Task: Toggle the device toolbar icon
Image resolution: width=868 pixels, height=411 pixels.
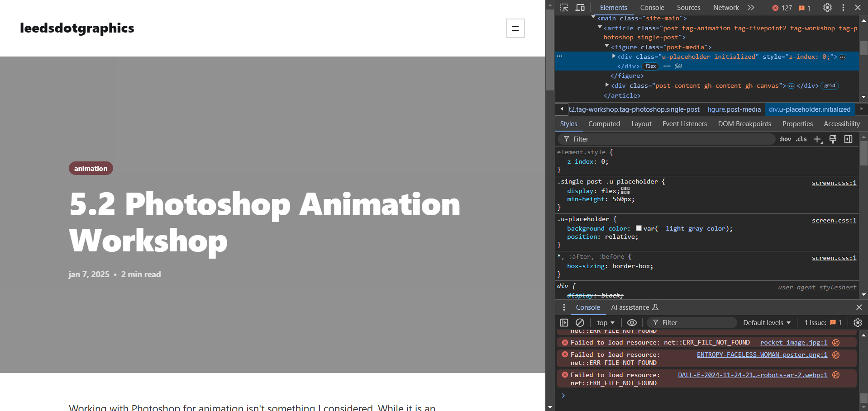Action: (580, 8)
